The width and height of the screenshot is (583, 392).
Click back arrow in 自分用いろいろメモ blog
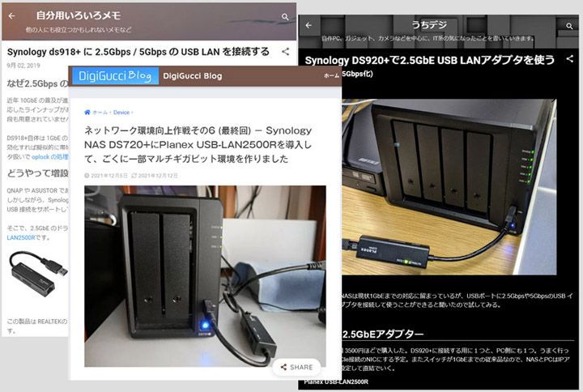(x=11, y=16)
